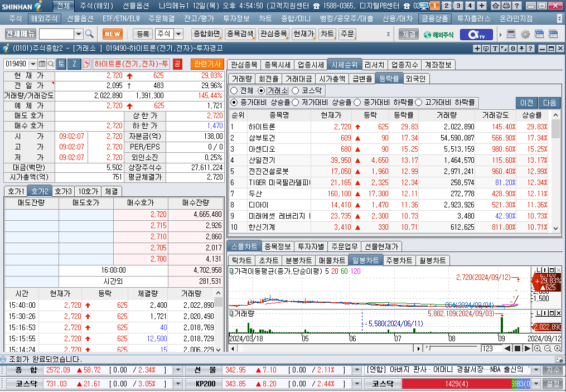The image size is (566, 392).
Task: Click the chart play-forward triangle button
Action: pos(527,349)
